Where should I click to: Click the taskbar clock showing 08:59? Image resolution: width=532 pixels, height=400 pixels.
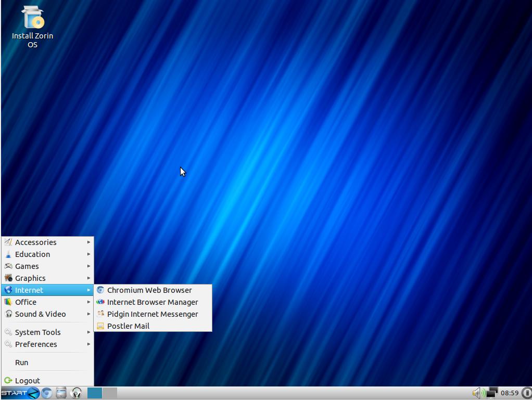tap(510, 393)
